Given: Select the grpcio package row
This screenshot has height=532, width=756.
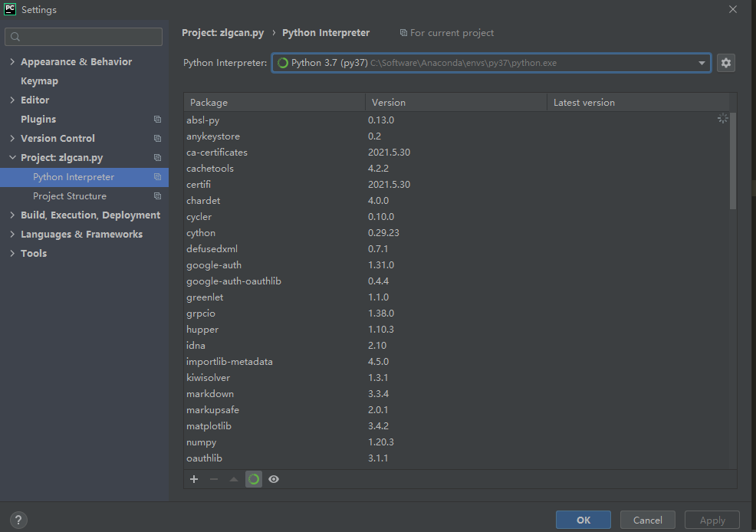Looking at the screenshot, I should coord(456,314).
